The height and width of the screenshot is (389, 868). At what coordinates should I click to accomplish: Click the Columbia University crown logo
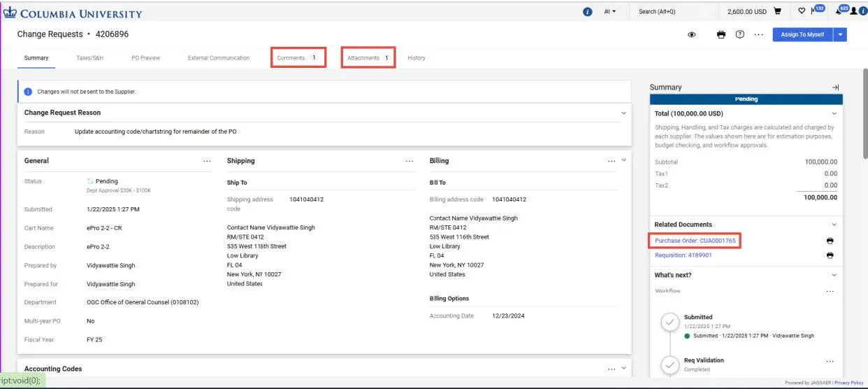pos(10,13)
